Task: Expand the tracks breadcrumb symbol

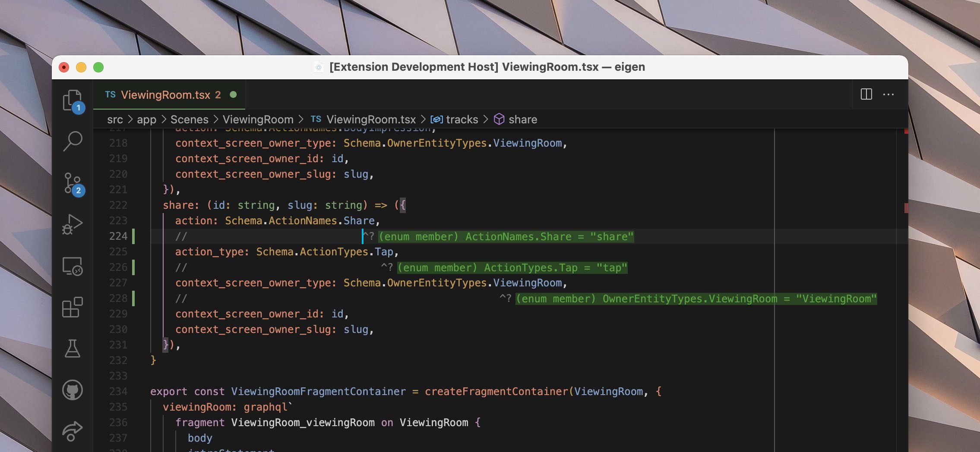Action: [455, 119]
